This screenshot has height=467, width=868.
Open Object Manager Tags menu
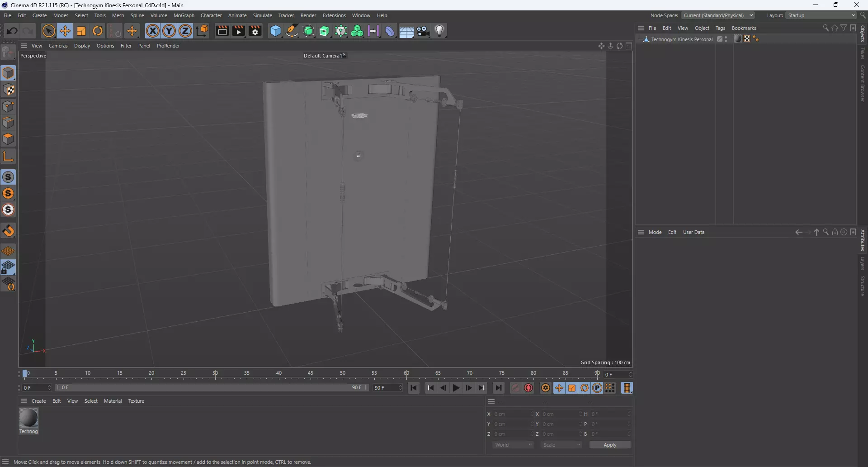click(720, 28)
